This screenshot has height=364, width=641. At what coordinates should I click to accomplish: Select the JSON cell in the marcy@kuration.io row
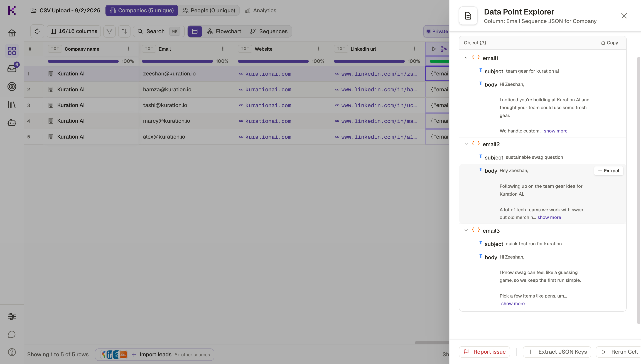437,121
